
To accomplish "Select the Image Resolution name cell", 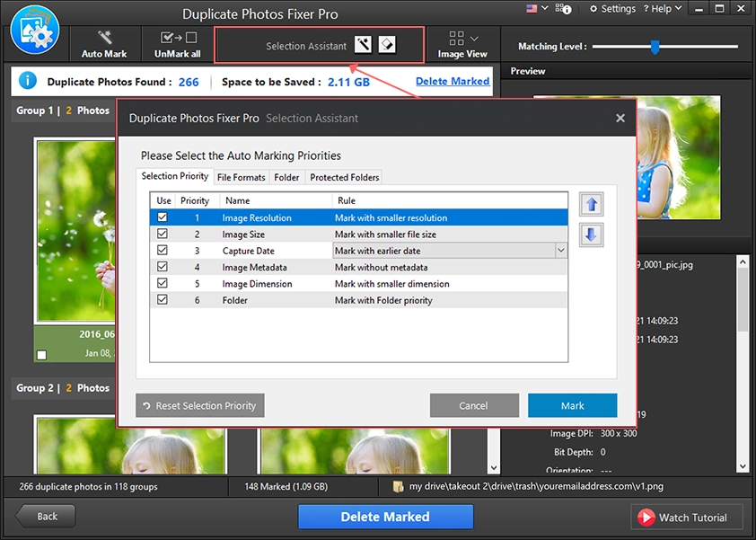I will pyautogui.click(x=257, y=217).
